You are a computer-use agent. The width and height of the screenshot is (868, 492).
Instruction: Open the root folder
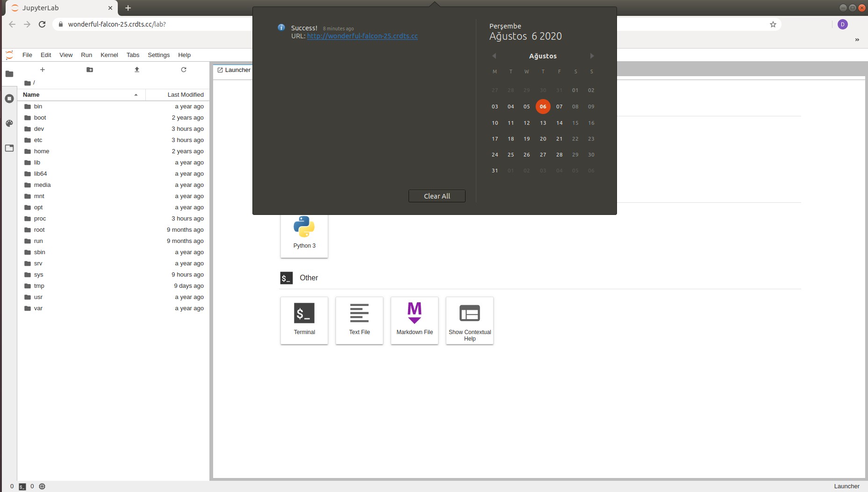[114, 230]
